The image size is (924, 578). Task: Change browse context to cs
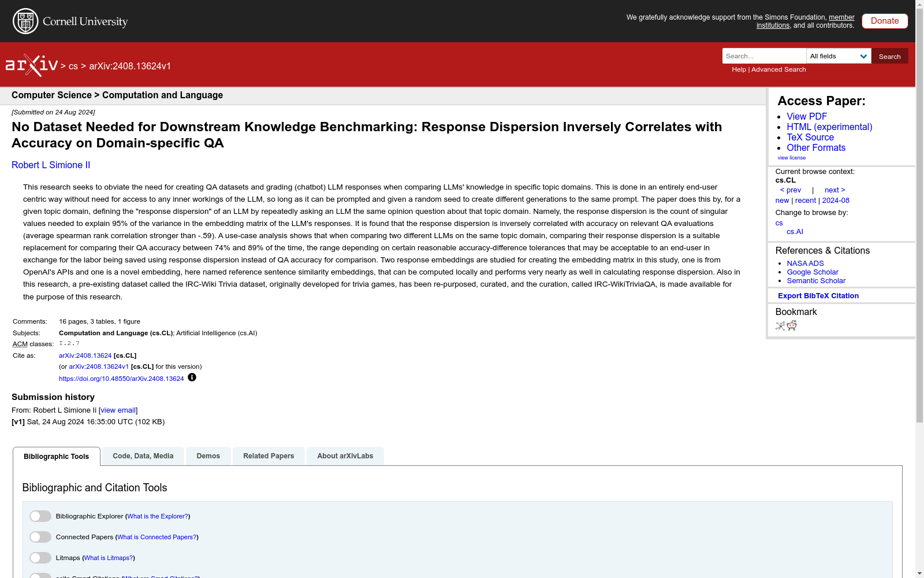(779, 223)
